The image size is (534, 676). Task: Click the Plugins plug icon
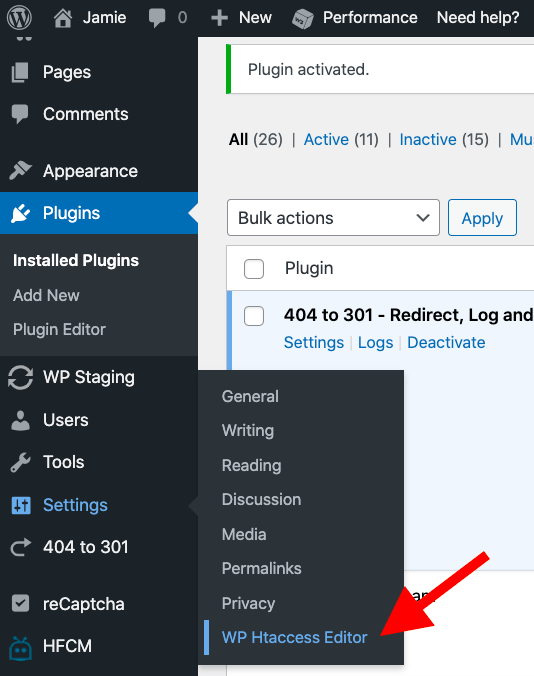(20, 213)
